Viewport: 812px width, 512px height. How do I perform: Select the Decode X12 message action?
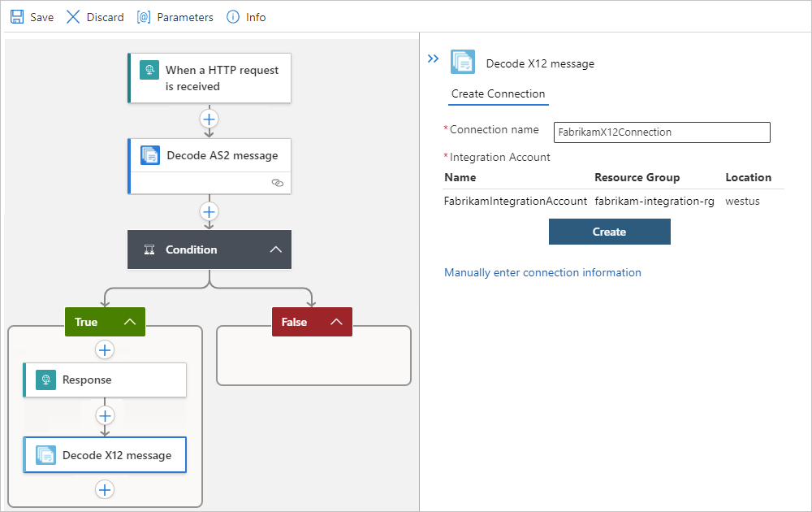point(105,455)
